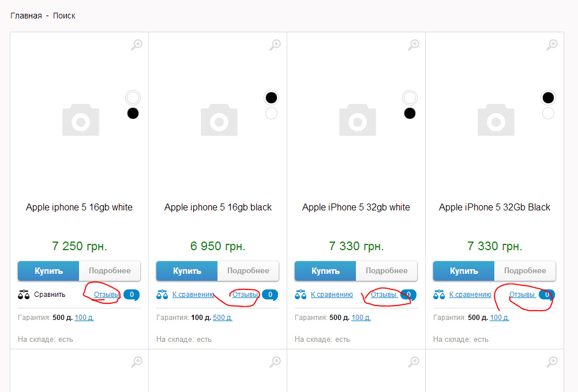The width and height of the screenshot is (578, 392).
Task: Click reviews count bubble on iphone 5 16gb white
Action: click(132, 295)
